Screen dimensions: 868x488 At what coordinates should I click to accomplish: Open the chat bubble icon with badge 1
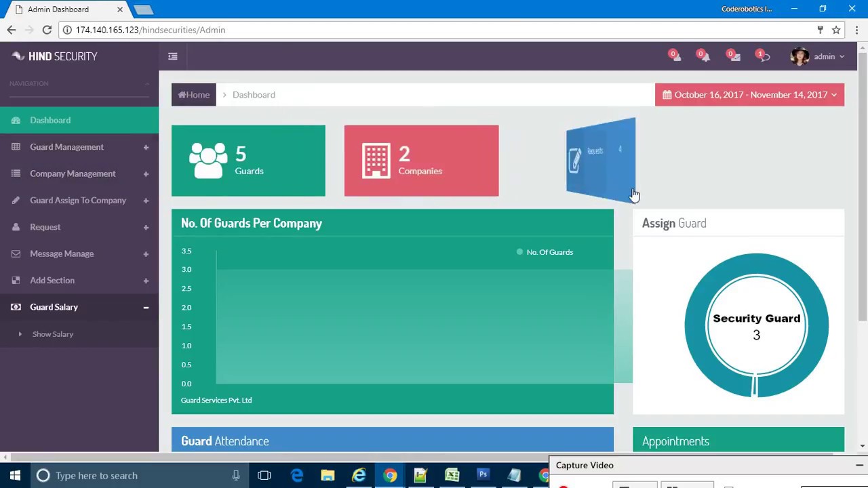[763, 56]
